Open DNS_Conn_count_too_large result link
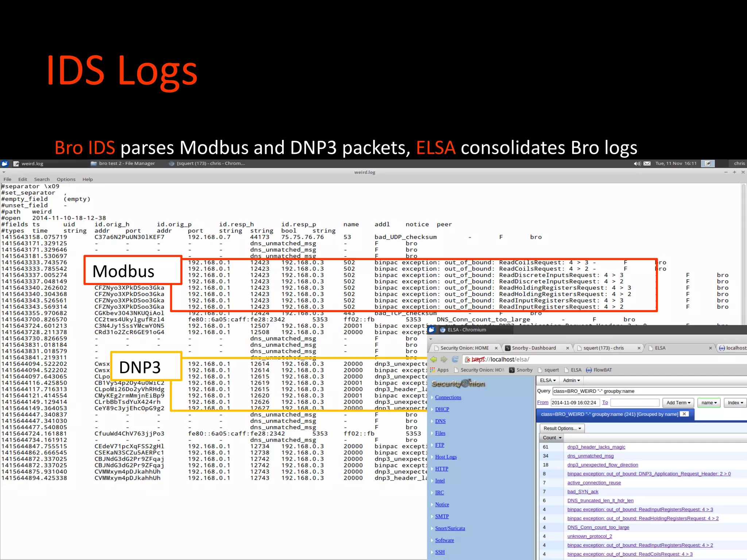The height and width of the screenshot is (560, 747). (x=598, y=528)
